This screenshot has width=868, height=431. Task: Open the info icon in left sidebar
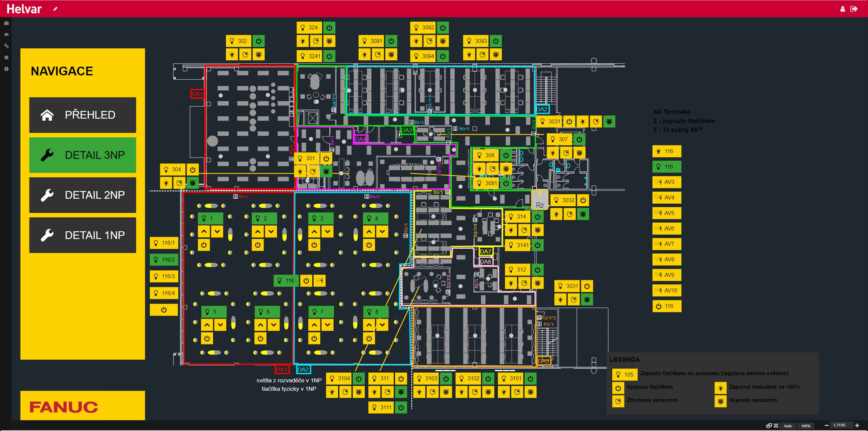[x=6, y=69]
